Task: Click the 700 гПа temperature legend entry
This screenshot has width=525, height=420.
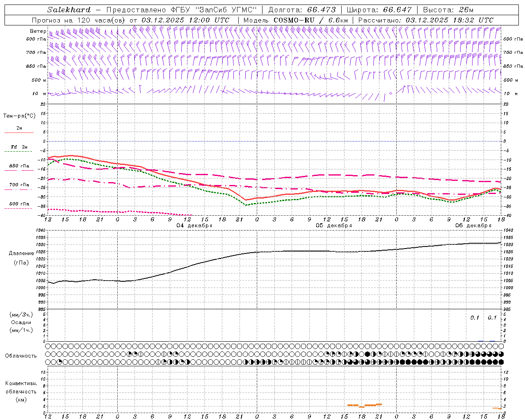Action: coord(19,185)
